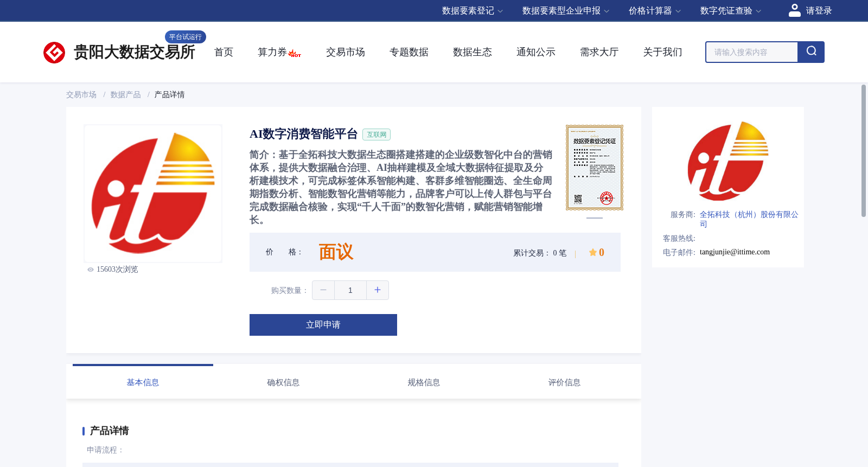This screenshot has height=467, width=868.
Task: Open the 通知公示 menu item
Action: pos(536,52)
